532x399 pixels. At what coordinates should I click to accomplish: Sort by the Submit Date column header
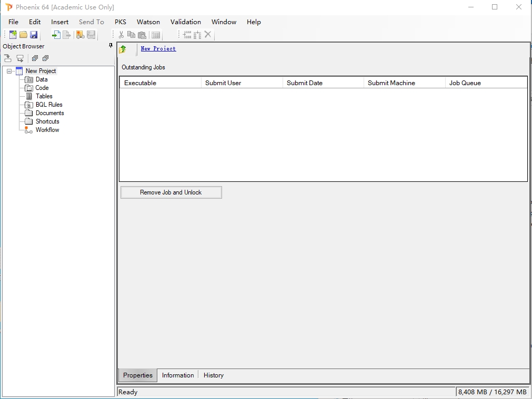(323, 83)
